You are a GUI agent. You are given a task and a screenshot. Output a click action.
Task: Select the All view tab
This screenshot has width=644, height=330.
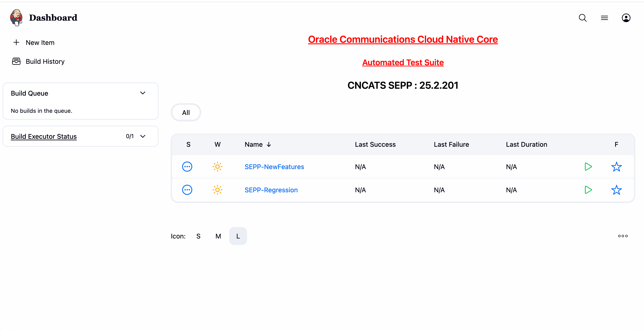coord(186,113)
